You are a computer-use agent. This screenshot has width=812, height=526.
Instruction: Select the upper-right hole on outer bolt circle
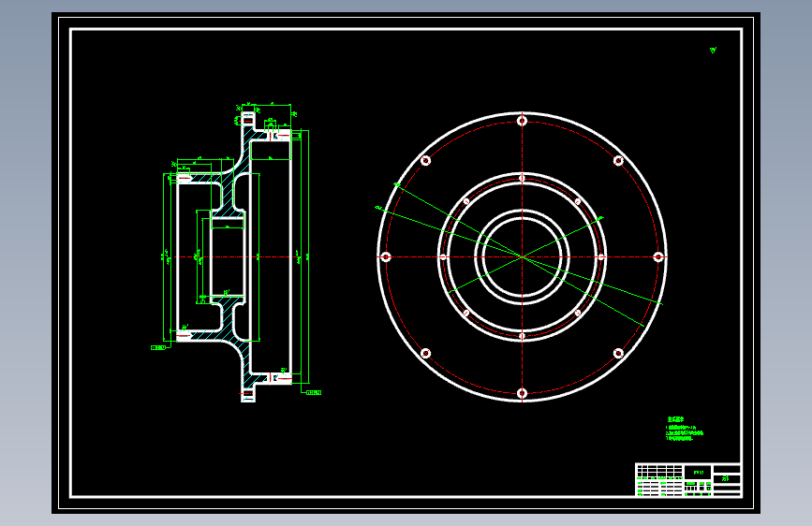click(x=618, y=160)
